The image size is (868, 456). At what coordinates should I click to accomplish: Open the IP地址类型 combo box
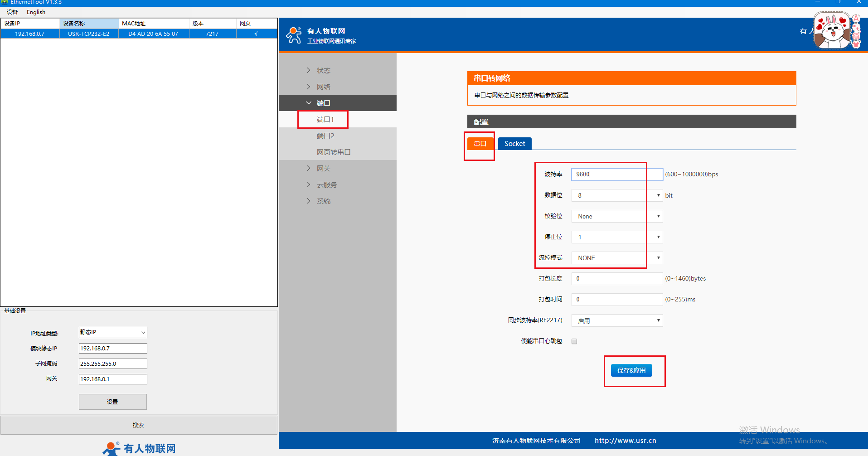pos(113,332)
